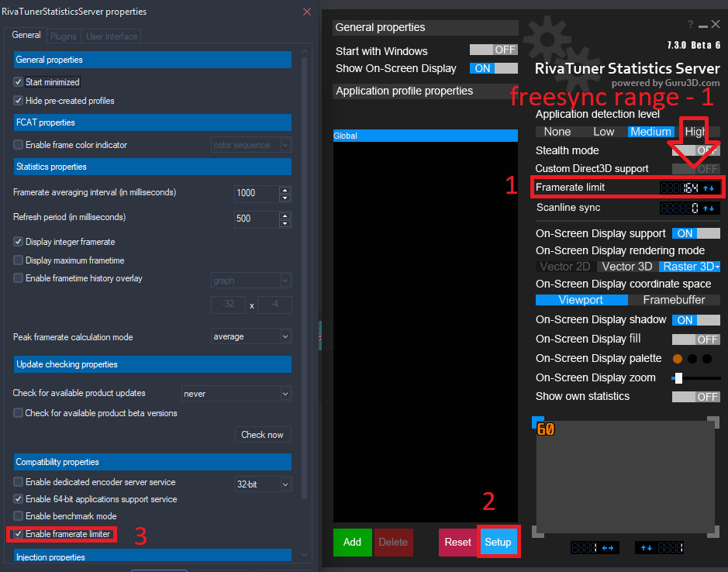
Task: Toggle Show On-Screen Display switch
Action: pyautogui.click(x=494, y=68)
